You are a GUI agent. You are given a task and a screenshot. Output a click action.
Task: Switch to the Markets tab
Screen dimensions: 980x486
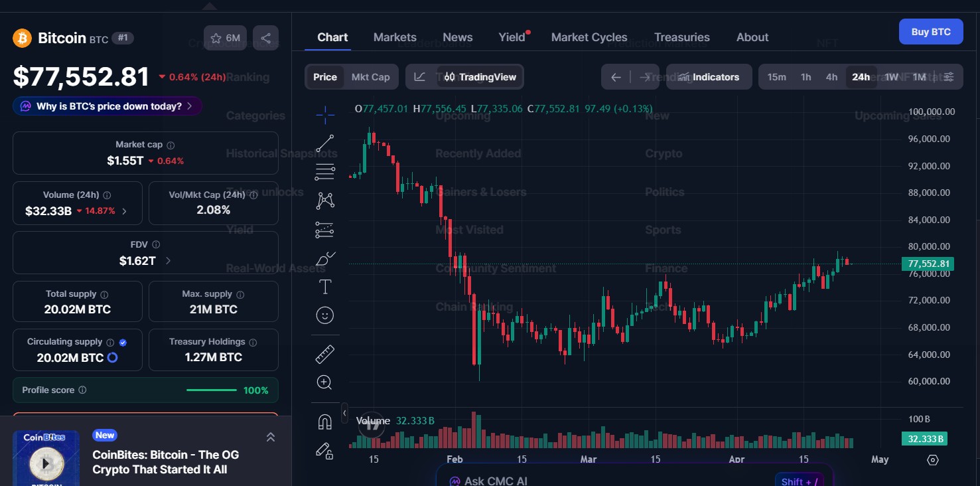tap(395, 37)
